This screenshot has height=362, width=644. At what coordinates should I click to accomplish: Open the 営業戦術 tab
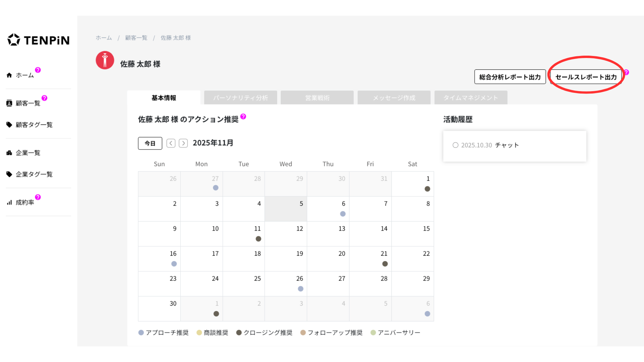pyautogui.click(x=317, y=98)
